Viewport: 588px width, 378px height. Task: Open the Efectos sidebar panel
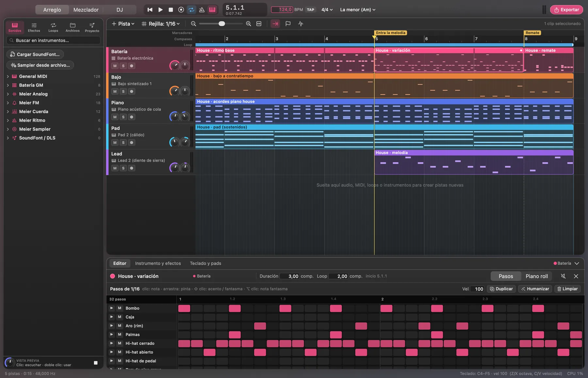point(34,27)
